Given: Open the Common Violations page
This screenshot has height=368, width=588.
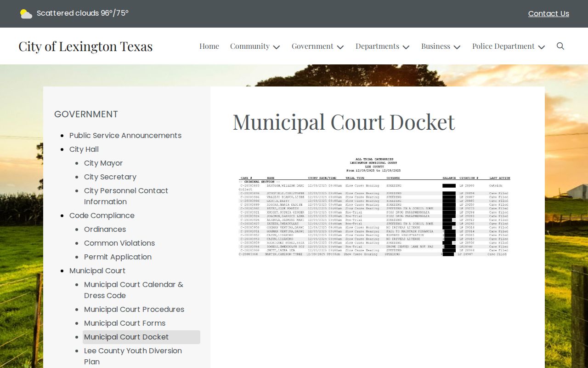Looking at the screenshot, I should coord(119,243).
